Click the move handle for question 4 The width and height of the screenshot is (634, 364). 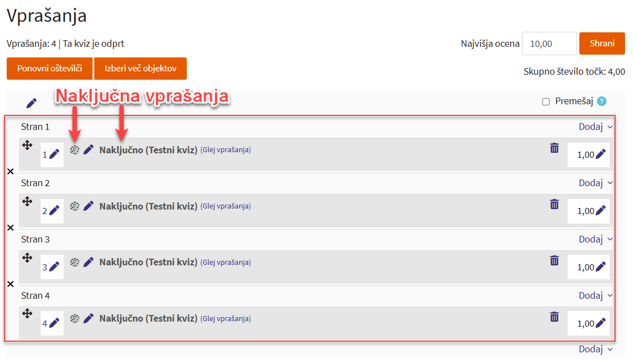[27, 314]
